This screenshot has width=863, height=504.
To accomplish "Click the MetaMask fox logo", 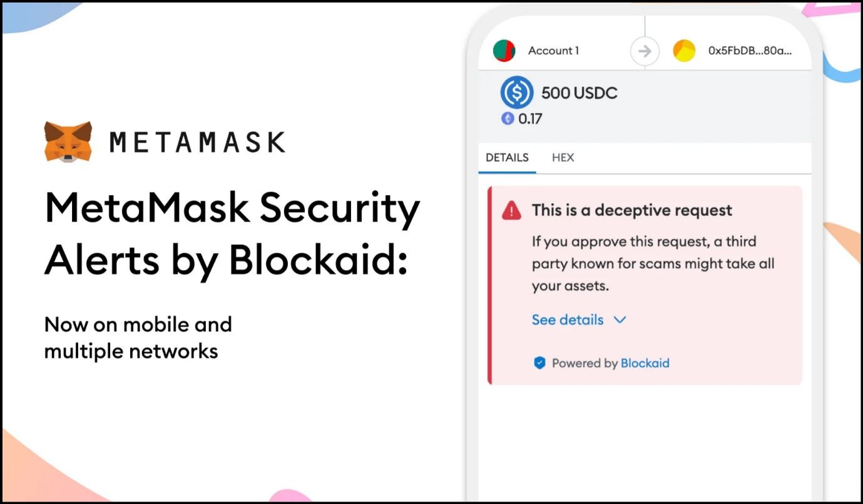I will point(68,142).
